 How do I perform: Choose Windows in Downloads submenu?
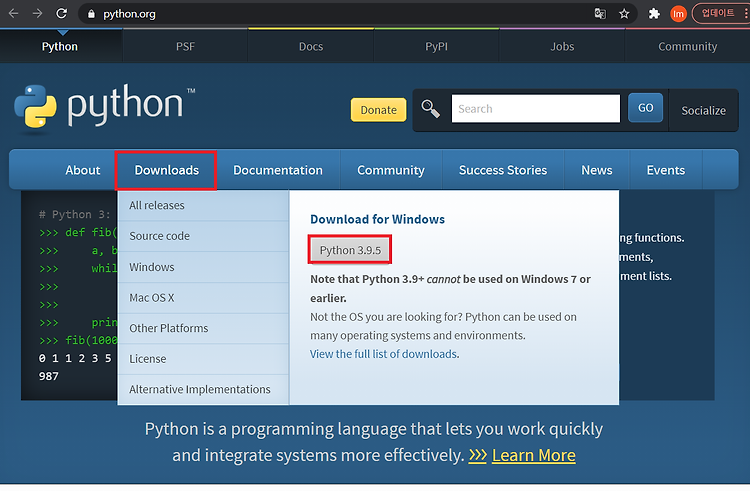(x=203, y=267)
